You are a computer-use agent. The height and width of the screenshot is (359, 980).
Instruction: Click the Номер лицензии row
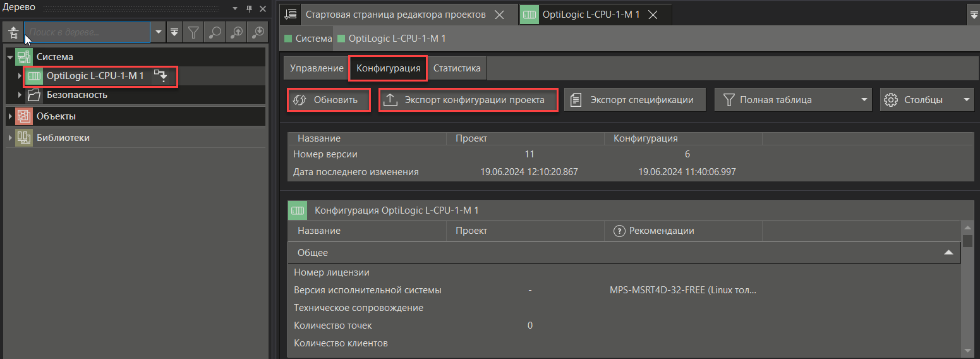click(624, 272)
